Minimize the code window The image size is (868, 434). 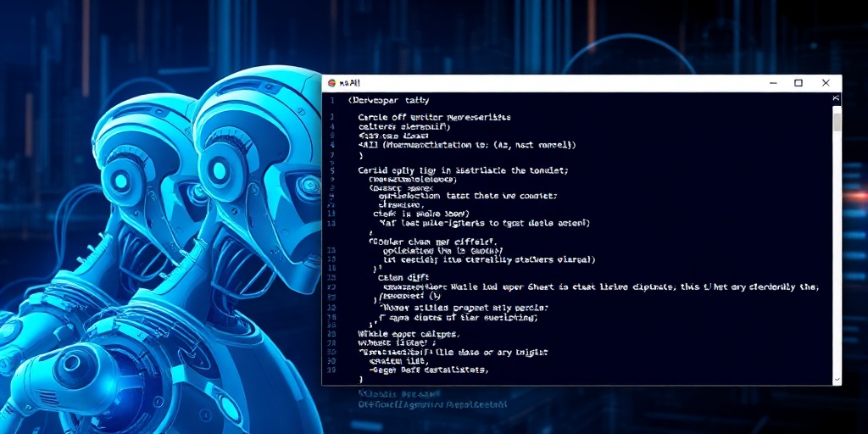coord(773,83)
